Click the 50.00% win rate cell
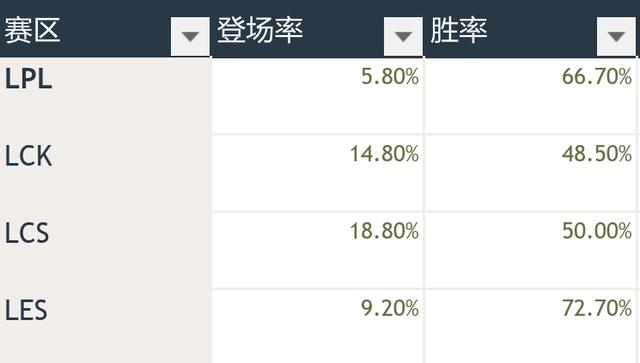Image resolution: width=640 pixels, height=363 pixels. coord(531,250)
